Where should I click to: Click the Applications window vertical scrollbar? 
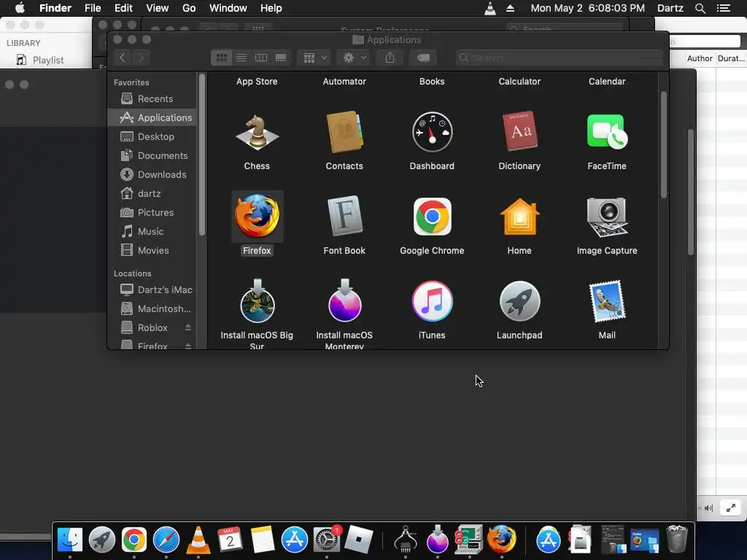pos(664,145)
